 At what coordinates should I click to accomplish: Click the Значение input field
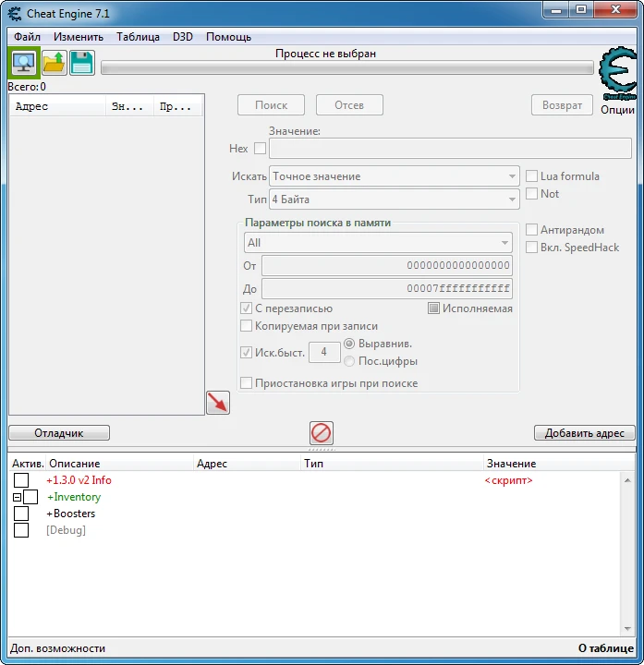click(x=450, y=149)
